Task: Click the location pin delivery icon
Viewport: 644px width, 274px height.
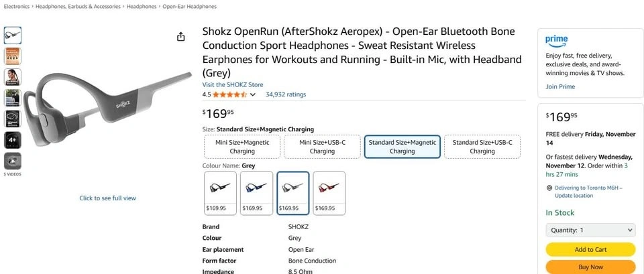Action: (549, 188)
